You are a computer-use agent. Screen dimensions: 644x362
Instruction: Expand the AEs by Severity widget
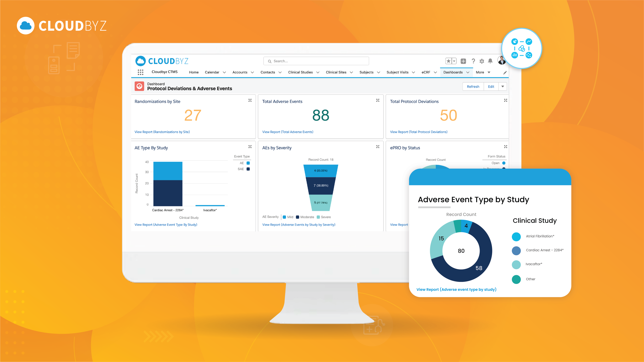tap(378, 147)
